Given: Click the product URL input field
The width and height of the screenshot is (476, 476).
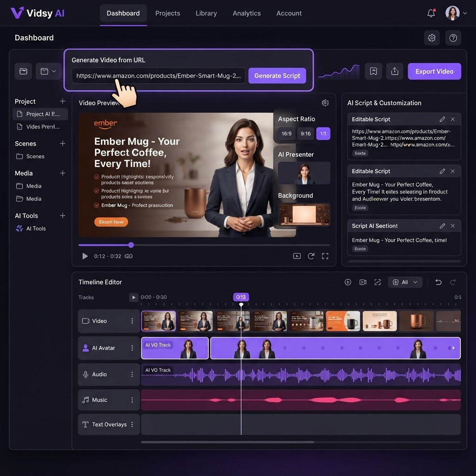Looking at the screenshot, I should coord(159,76).
